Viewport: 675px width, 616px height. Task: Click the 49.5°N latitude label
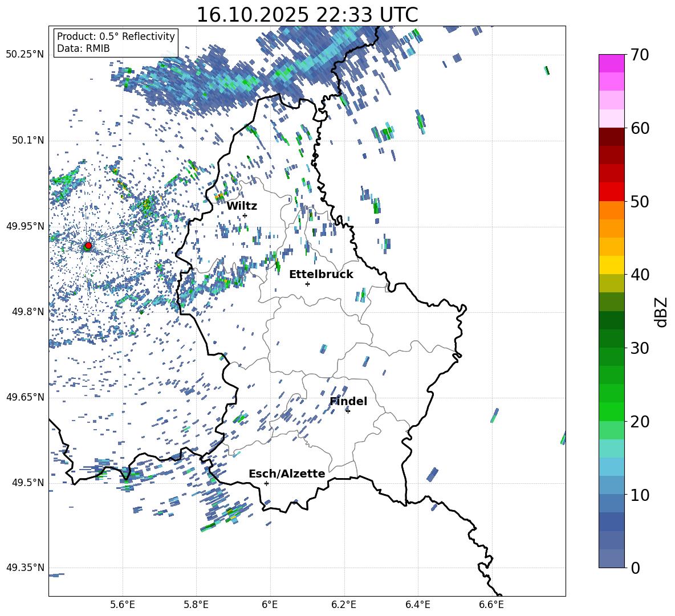27,482
